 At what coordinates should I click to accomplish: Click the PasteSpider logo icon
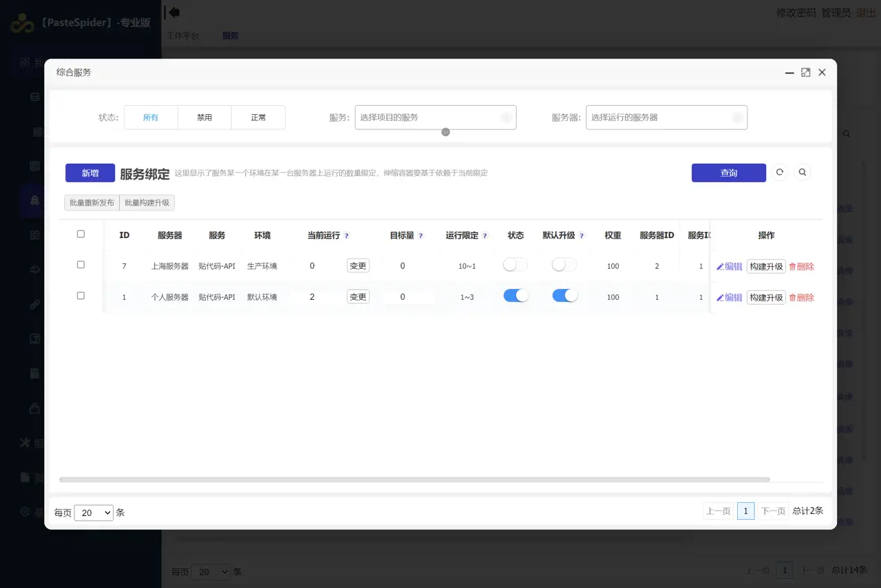click(21, 23)
